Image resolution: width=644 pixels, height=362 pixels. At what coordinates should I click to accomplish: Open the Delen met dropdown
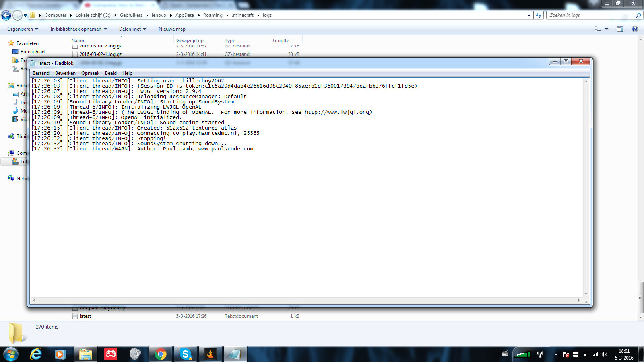[132, 29]
